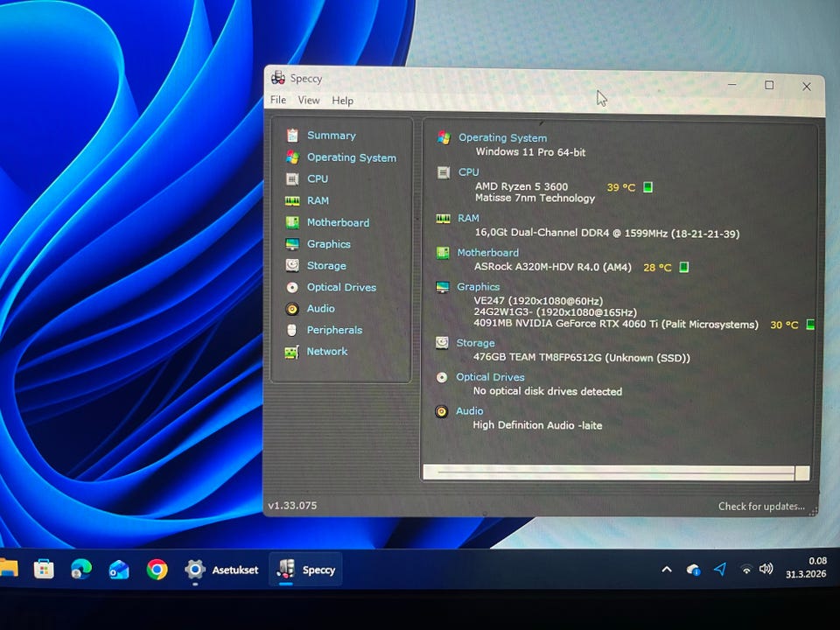Click the Network card icon in sidebar
Image resolution: width=840 pixels, height=630 pixels.
[x=292, y=352]
